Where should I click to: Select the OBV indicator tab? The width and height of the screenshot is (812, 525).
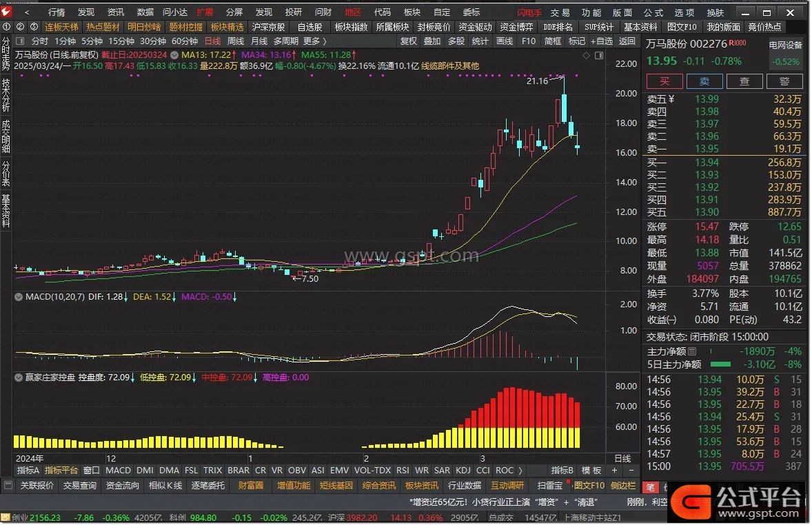[296, 470]
